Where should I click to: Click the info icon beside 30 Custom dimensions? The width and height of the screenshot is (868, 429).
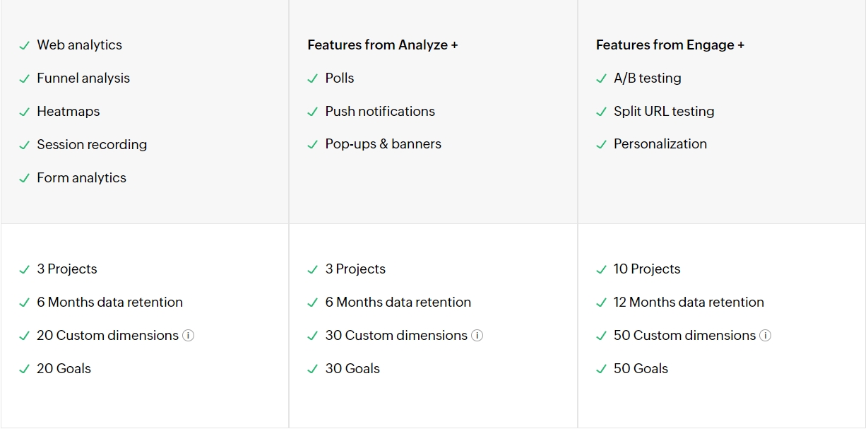point(477,336)
